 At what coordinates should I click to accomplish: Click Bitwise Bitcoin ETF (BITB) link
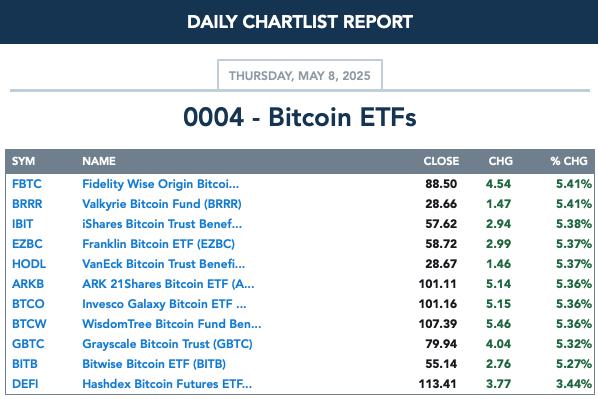[x=154, y=364]
